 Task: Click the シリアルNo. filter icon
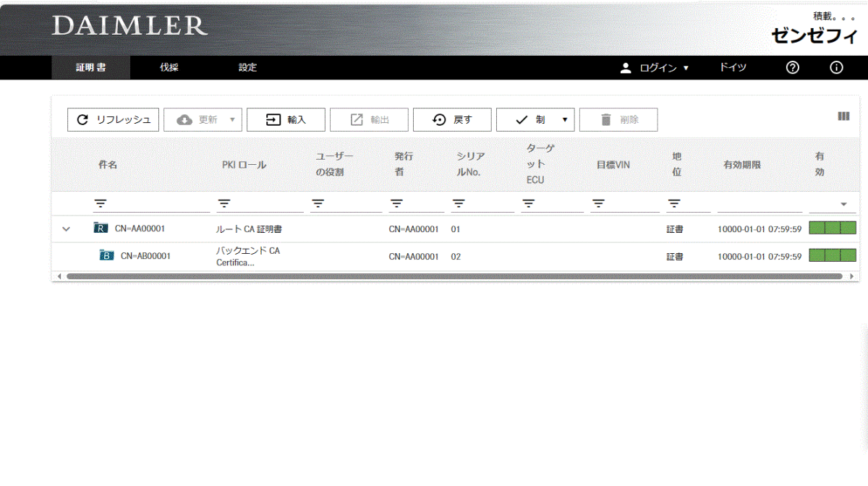[459, 204]
